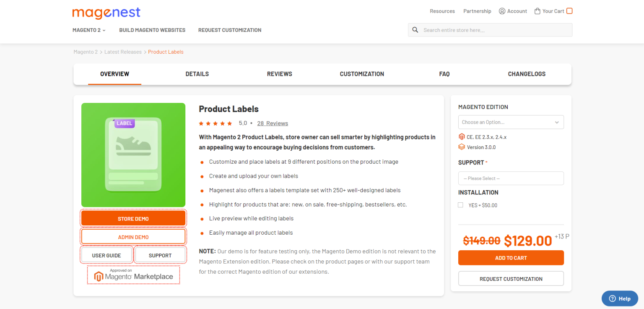Image resolution: width=644 pixels, height=309 pixels.
Task: Click the Version 3.0.0 package icon
Action: [462, 147]
